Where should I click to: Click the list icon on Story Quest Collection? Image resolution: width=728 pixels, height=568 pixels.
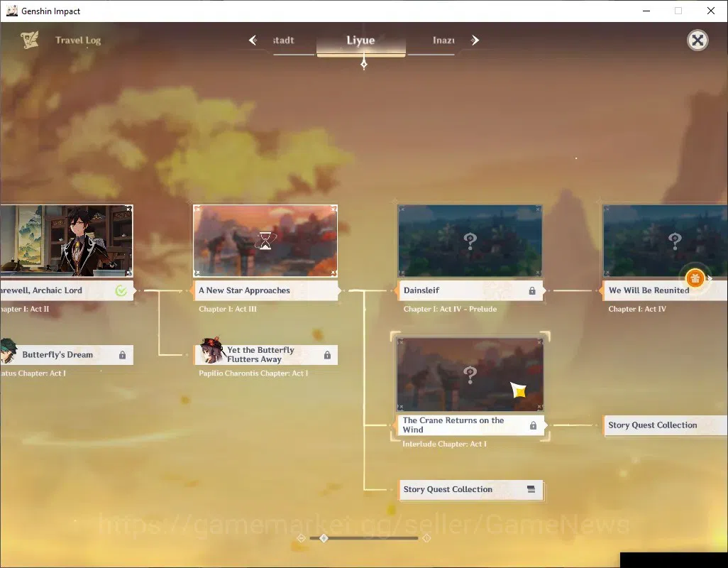click(531, 489)
